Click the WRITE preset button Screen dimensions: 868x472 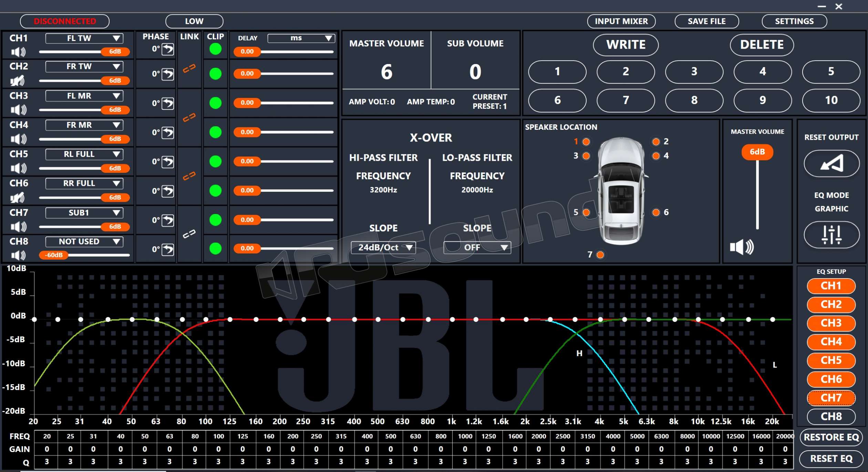point(626,45)
